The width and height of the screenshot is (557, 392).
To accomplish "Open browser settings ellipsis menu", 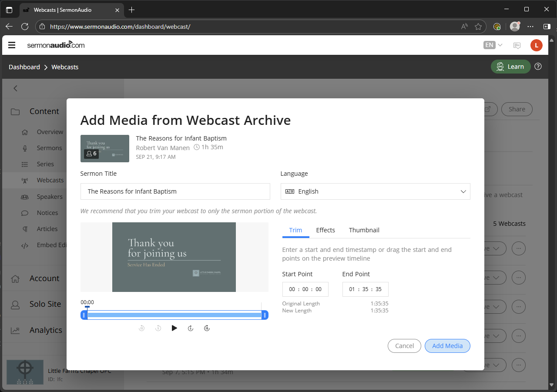I will (x=530, y=27).
